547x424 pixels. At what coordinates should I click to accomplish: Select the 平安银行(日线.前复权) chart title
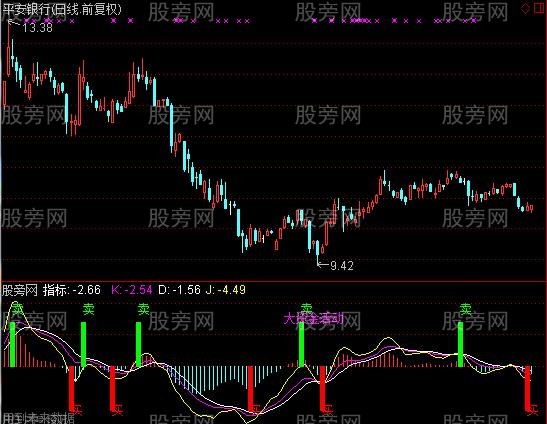coord(62,9)
